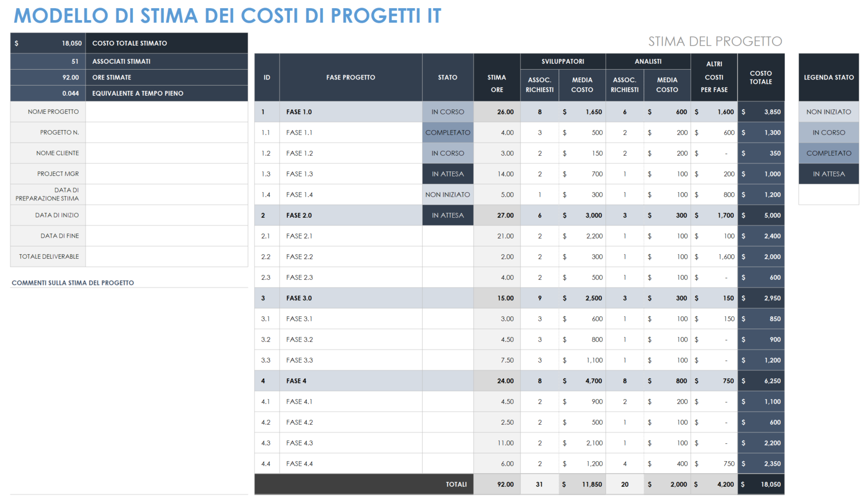Click the COMPLETATO legend swatch

(x=829, y=153)
